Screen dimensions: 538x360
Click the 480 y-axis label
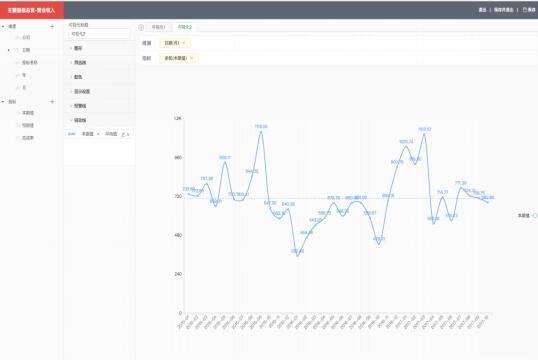[x=178, y=235]
